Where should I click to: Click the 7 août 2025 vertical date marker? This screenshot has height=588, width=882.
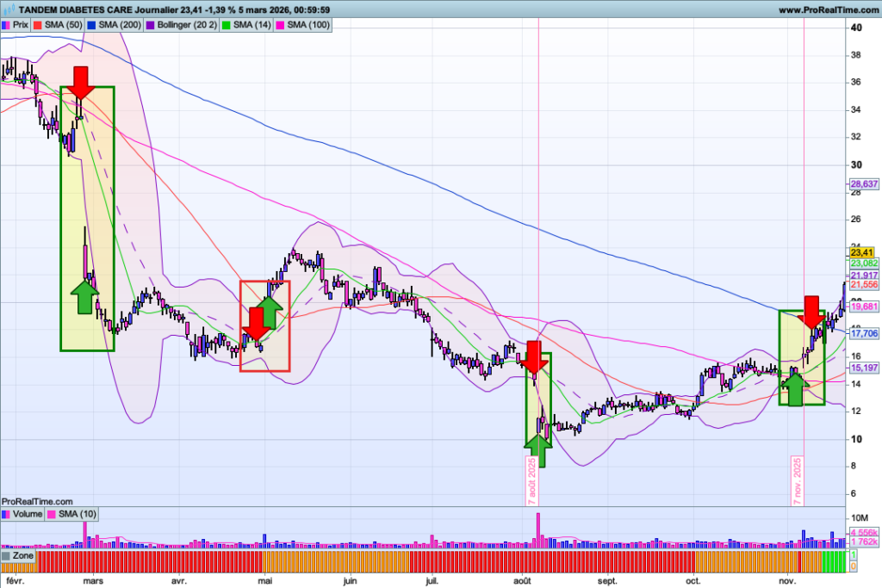coord(531,480)
